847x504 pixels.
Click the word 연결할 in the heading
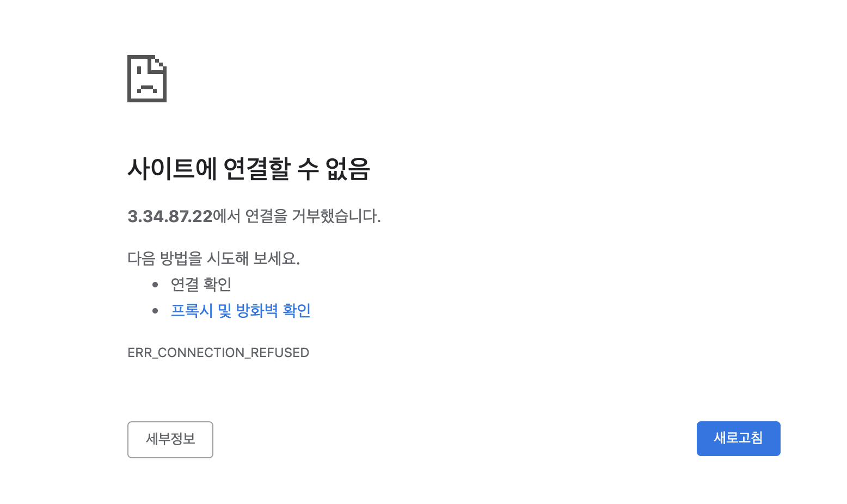257,168
